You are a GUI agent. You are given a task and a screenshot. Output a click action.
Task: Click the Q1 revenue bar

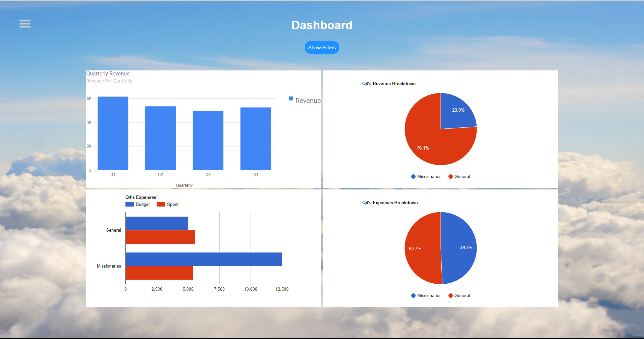click(113, 133)
